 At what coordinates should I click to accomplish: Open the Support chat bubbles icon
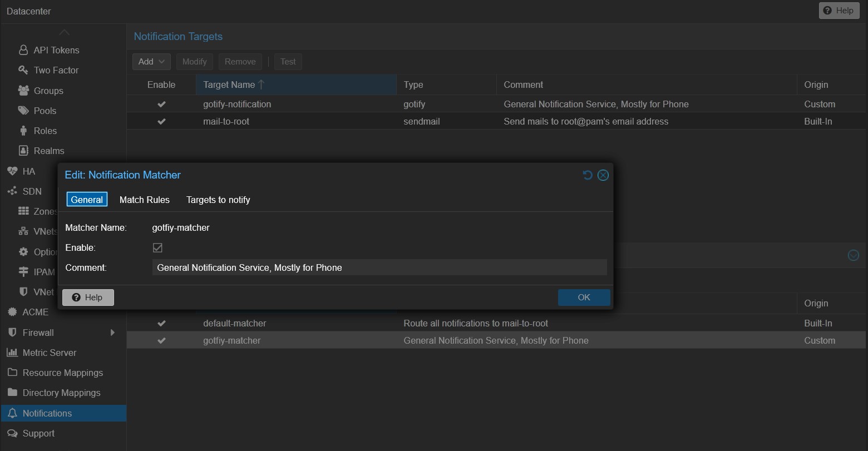click(x=12, y=433)
